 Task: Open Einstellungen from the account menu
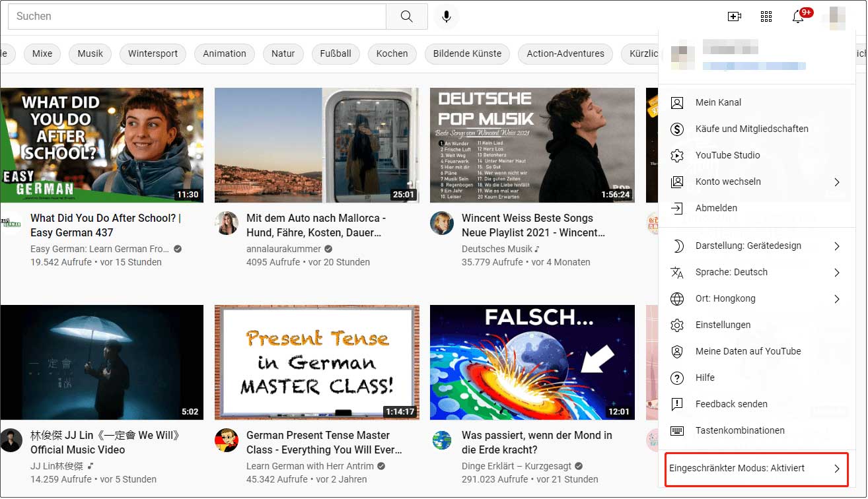tap(723, 325)
